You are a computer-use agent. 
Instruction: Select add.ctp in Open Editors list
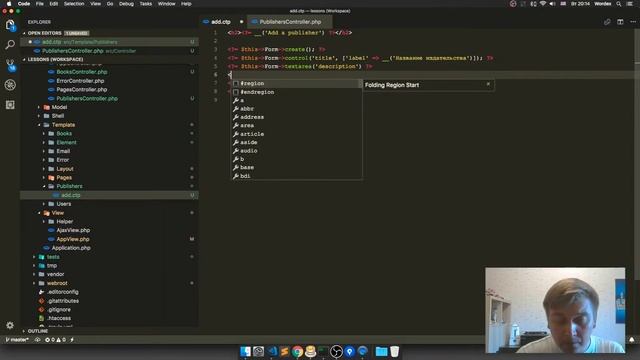point(109,42)
